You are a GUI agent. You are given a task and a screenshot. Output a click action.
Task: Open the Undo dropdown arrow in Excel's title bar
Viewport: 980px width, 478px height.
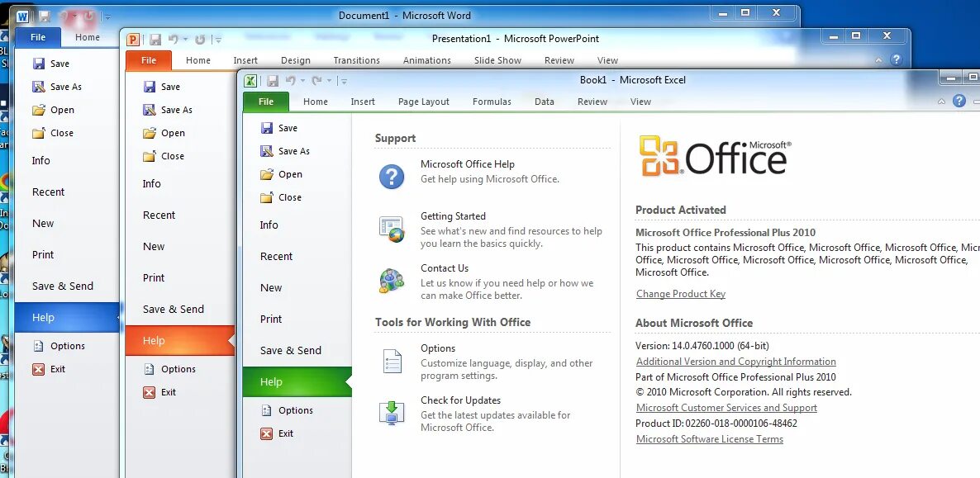click(302, 81)
